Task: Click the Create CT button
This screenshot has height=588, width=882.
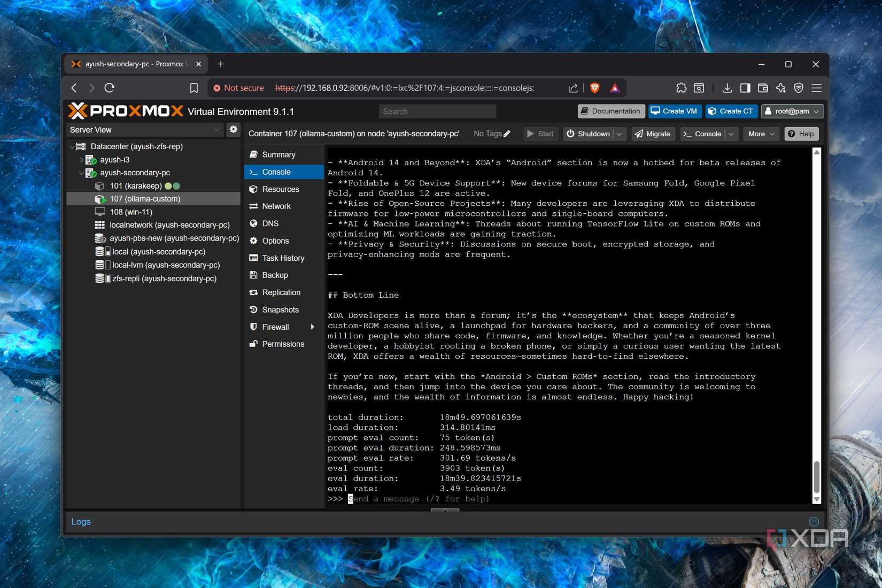Action: point(730,111)
